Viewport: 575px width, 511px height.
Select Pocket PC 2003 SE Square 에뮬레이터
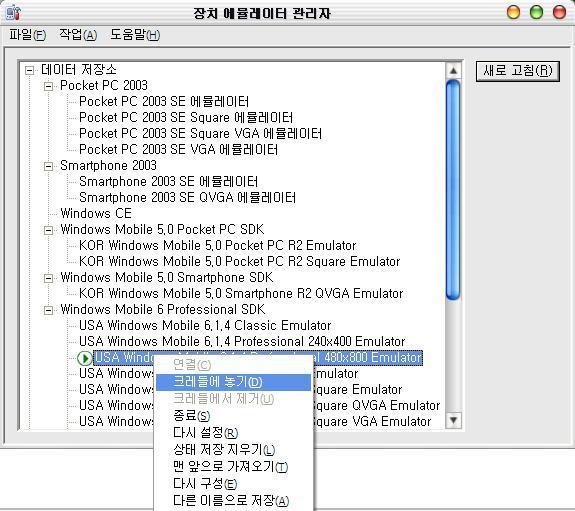tap(186, 118)
